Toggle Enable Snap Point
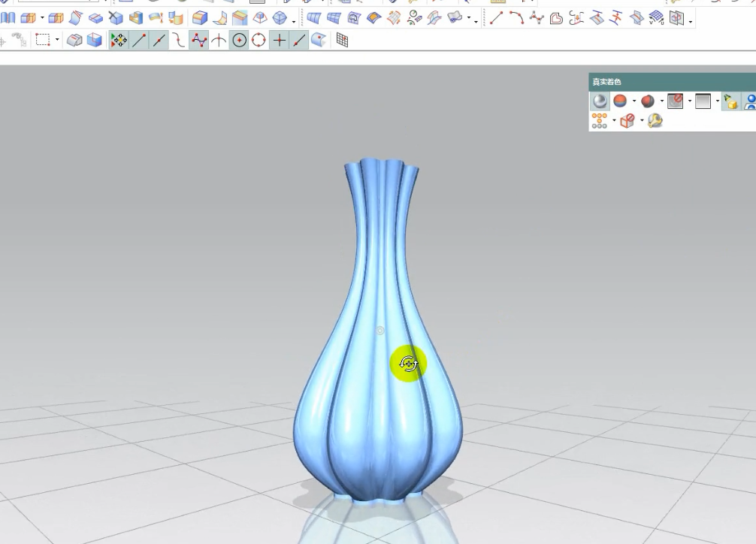The height and width of the screenshot is (544, 756). pos(119,40)
